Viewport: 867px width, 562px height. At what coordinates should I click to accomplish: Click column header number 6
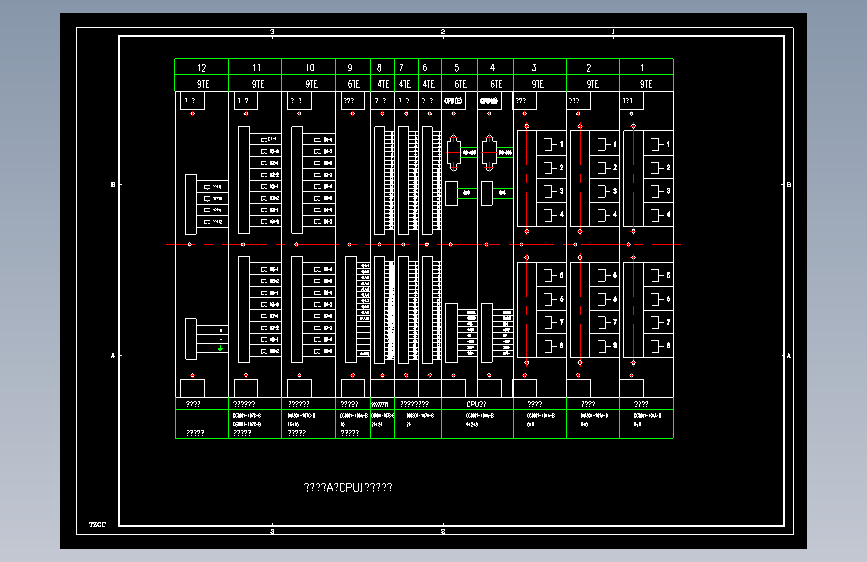(425, 67)
